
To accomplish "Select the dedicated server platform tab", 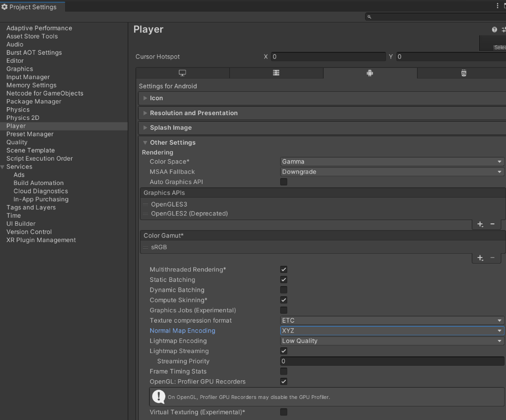I will [276, 73].
